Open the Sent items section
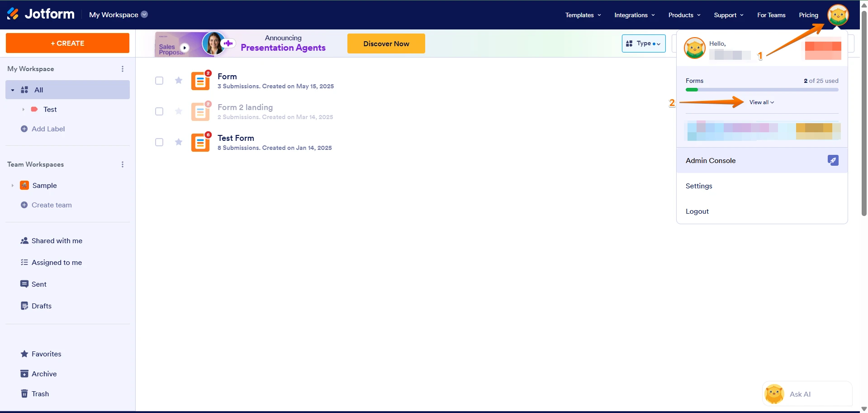 tap(39, 284)
